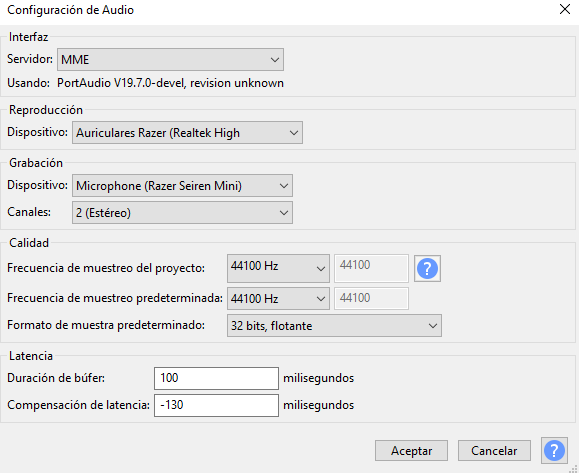Click the Aceptar button
This screenshot has height=473, width=579.
pos(411,450)
